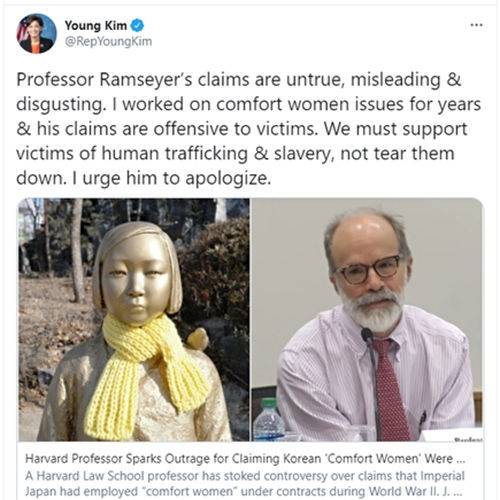Image resolution: width=500 pixels, height=500 pixels.
Task: Open the bearded professor photo
Action: coord(367,319)
